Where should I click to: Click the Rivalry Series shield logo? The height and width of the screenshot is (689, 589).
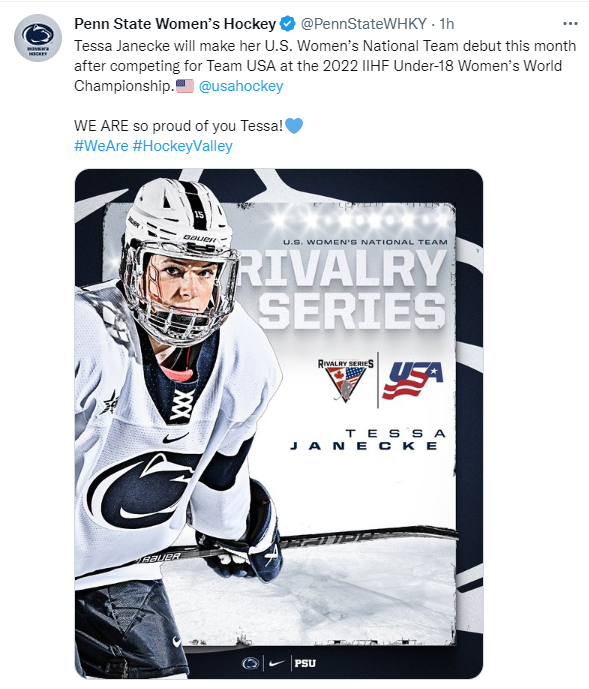click(x=346, y=380)
